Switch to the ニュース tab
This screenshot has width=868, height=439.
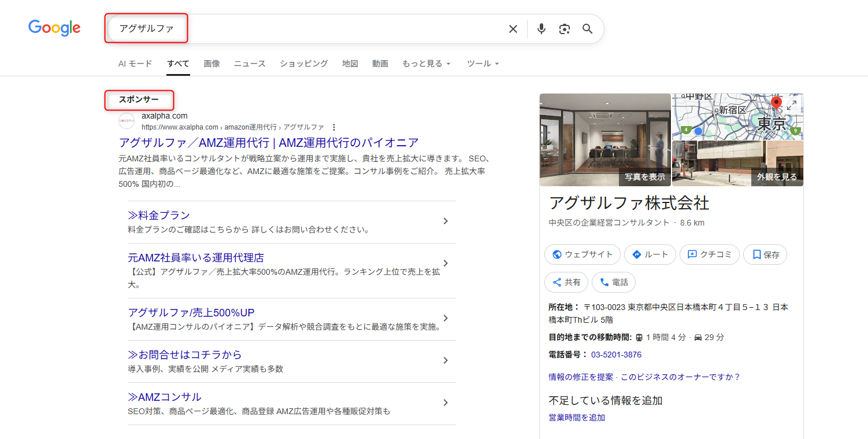(250, 64)
